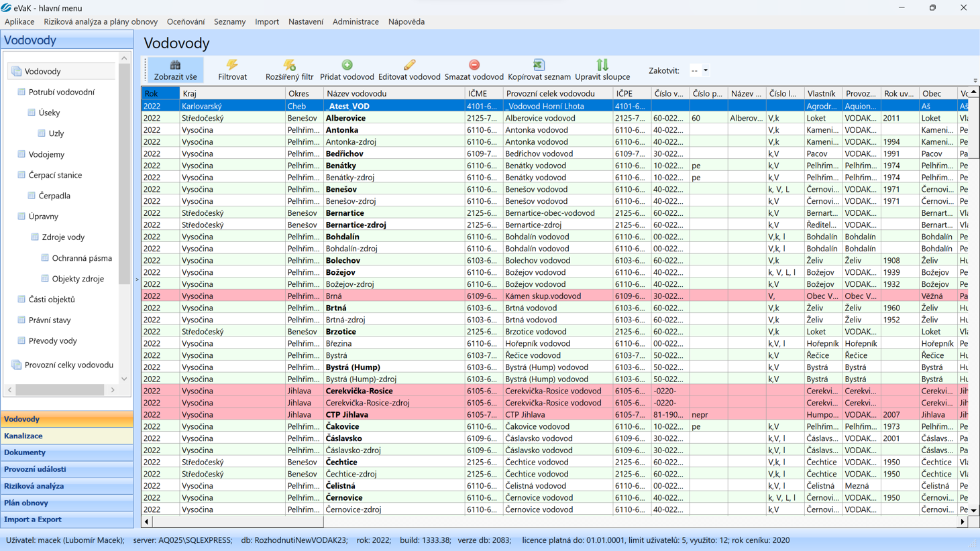Click Provozní celky vodovodu tree icon
Screen dimensions: 980x551
click(x=16, y=365)
